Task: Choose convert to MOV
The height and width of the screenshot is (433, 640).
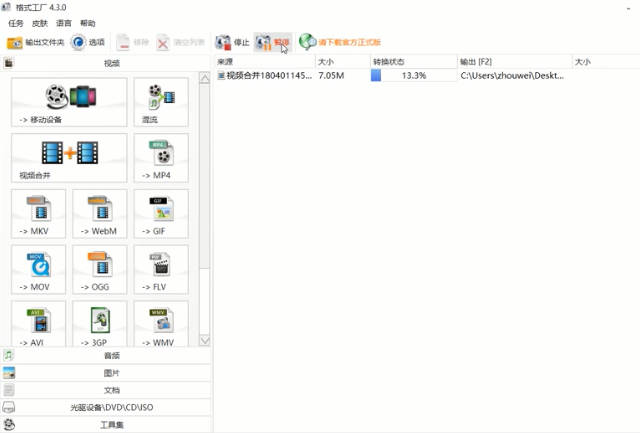Action: (x=38, y=269)
